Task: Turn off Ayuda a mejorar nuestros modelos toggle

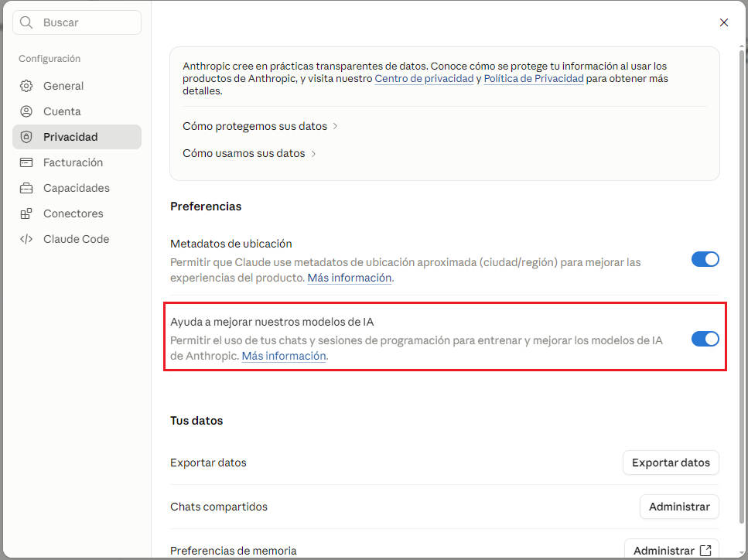Action: [x=705, y=339]
